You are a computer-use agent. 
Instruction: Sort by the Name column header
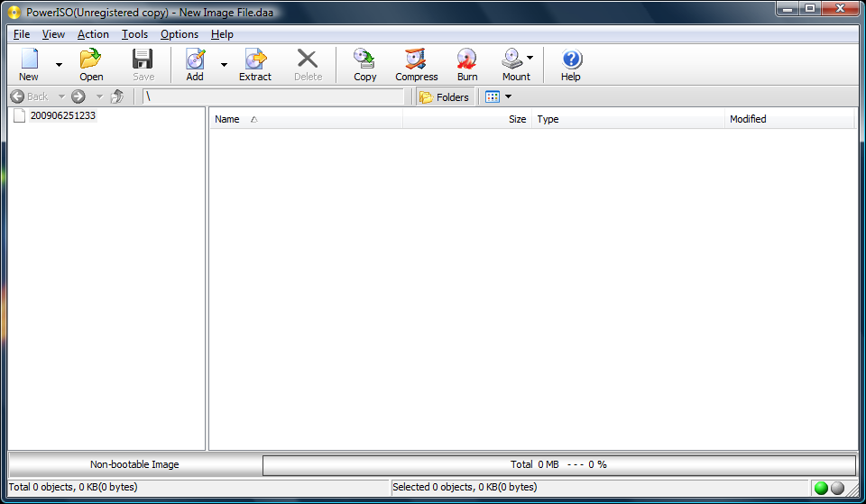coord(306,119)
